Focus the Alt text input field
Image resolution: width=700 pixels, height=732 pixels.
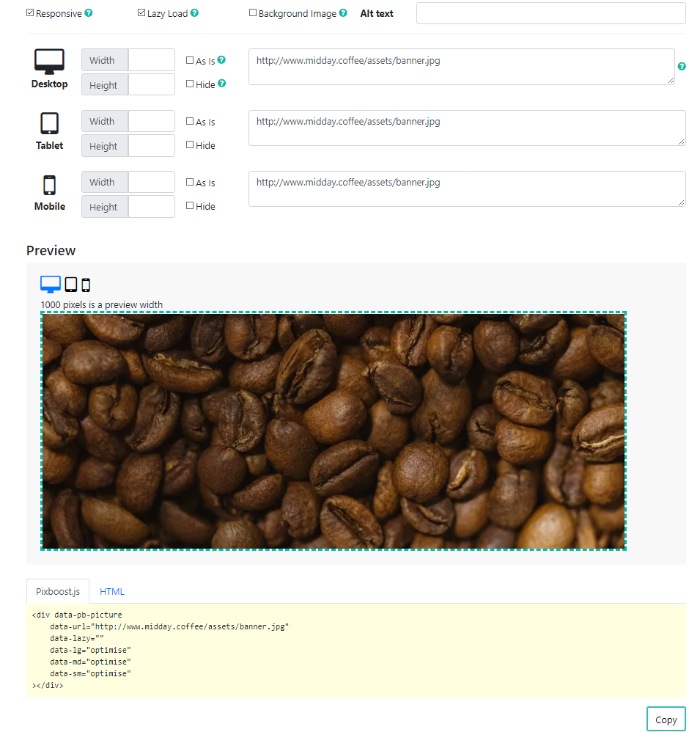point(550,13)
